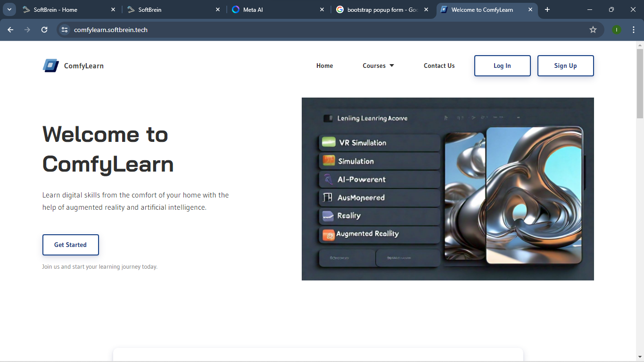Expand the Courses dropdown menu

tap(378, 66)
